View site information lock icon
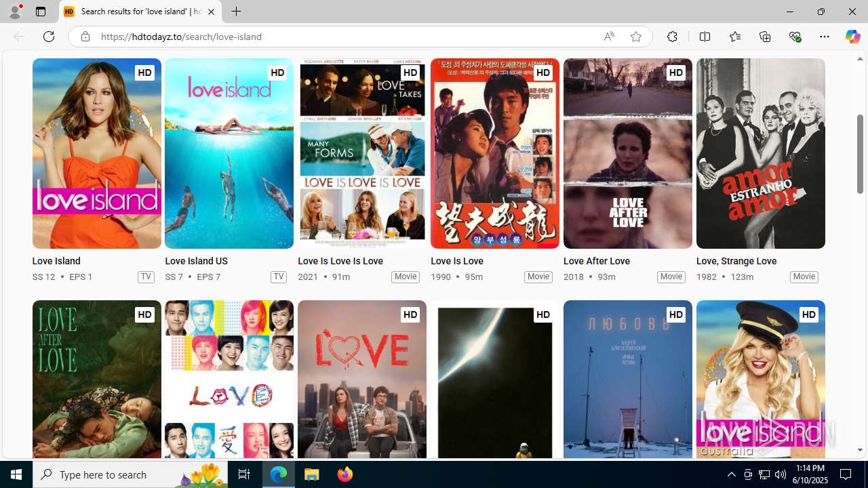The width and height of the screenshot is (868, 488). pyautogui.click(x=85, y=37)
